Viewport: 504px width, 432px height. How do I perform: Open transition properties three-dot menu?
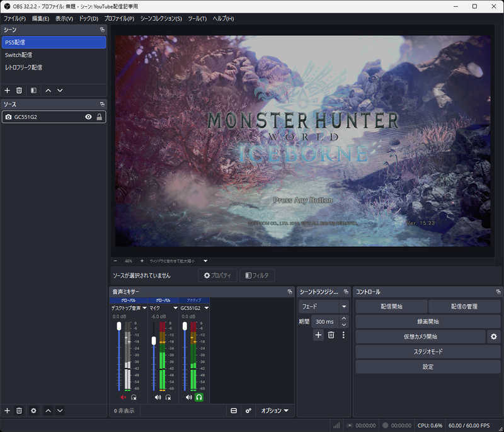coord(343,335)
